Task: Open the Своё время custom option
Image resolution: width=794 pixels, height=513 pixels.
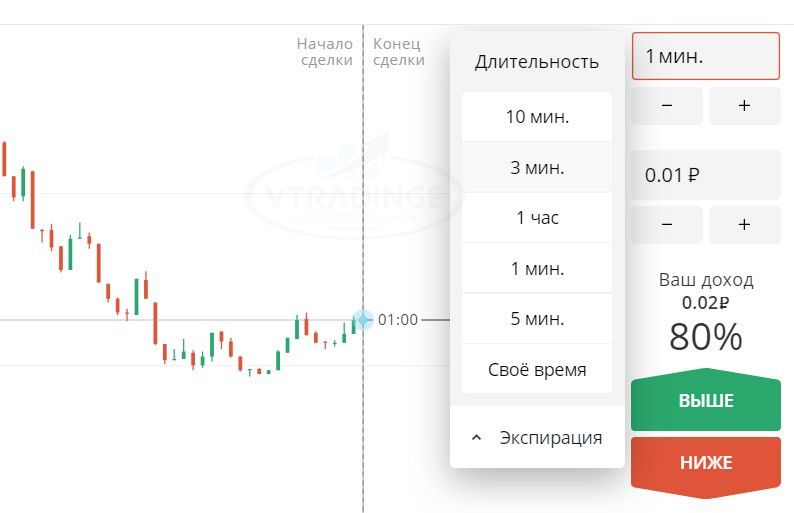Action: coord(537,369)
